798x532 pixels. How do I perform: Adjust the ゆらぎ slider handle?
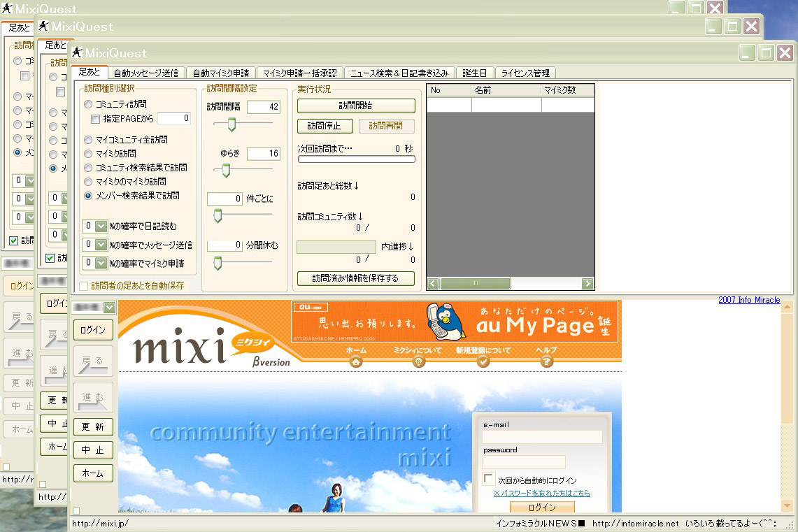[226, 171]
